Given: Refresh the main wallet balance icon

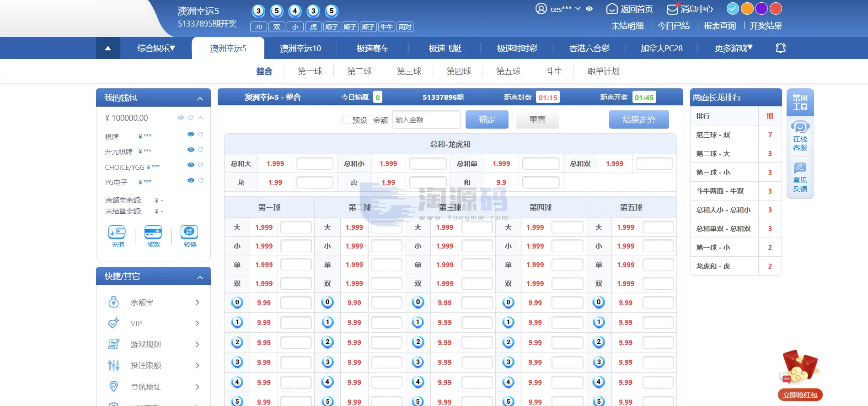Looking at the screenshot, I should (x=191, y=118).
